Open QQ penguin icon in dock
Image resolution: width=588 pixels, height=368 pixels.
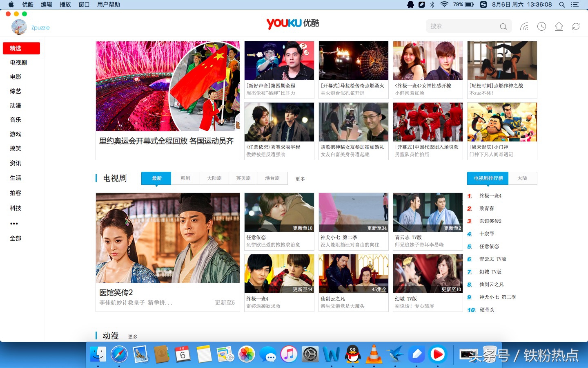point(353,354)
